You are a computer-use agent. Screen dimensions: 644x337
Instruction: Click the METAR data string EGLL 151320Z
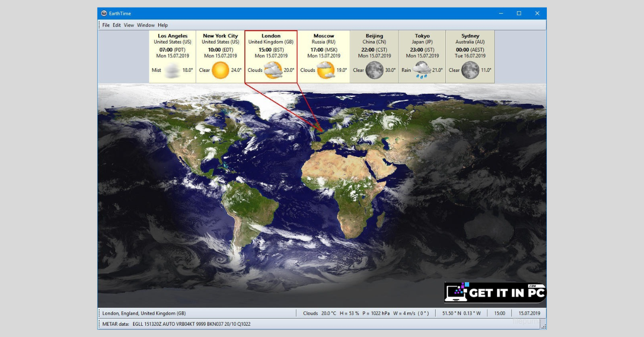pos(192,324)
